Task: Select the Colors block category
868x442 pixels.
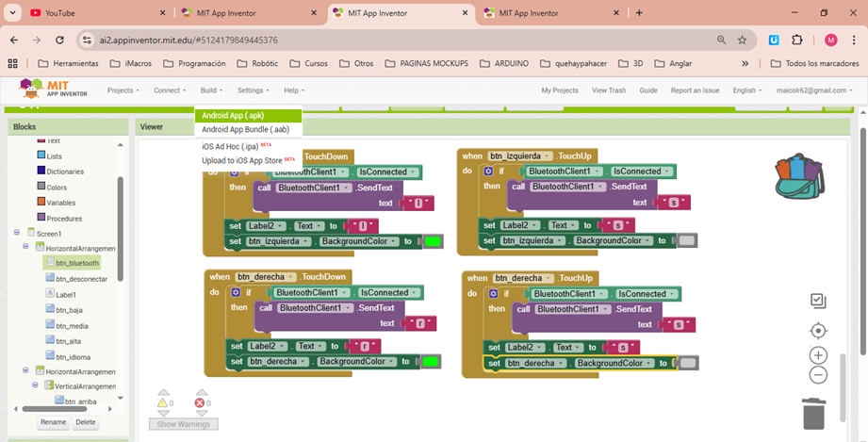Action: point(57,187)
